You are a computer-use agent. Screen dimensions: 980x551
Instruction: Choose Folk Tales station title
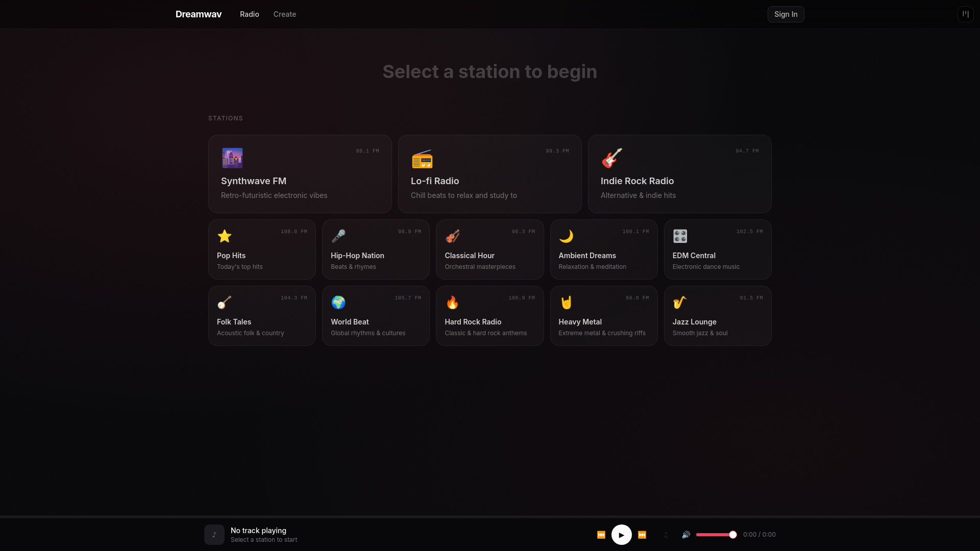click(x=234, y=322)
